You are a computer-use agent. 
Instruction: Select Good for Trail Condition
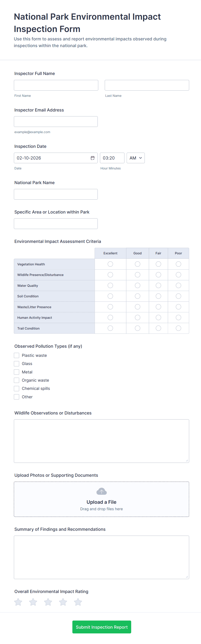[137, 328]
